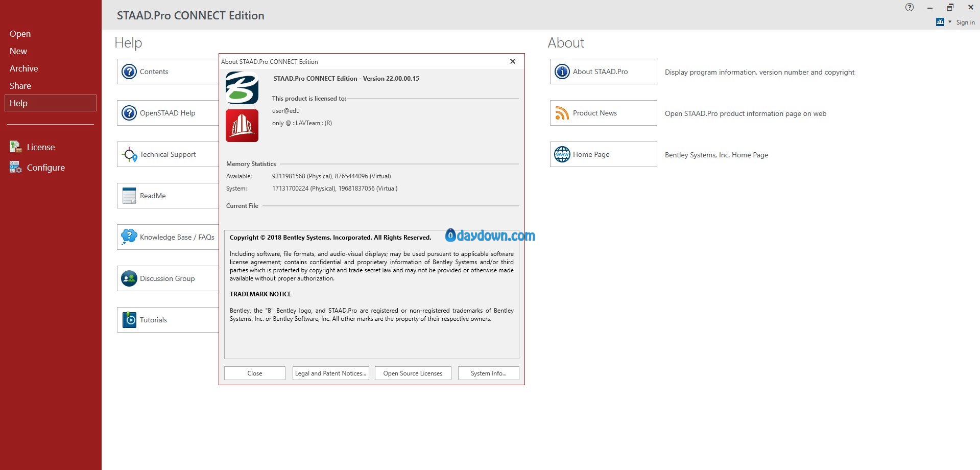
Task: Click the ReadMe document icon
Action: coord(129,196)
